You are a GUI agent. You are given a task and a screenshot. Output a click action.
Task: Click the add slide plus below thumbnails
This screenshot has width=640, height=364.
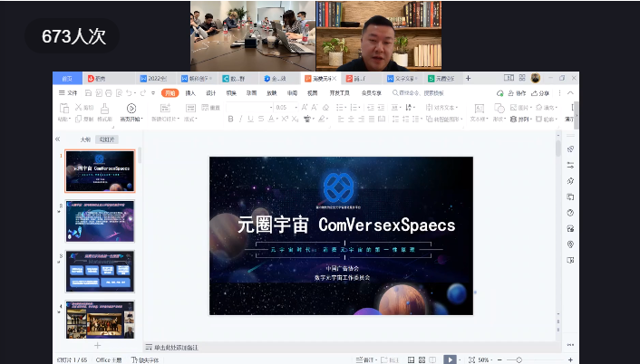(x=97, y=346)
